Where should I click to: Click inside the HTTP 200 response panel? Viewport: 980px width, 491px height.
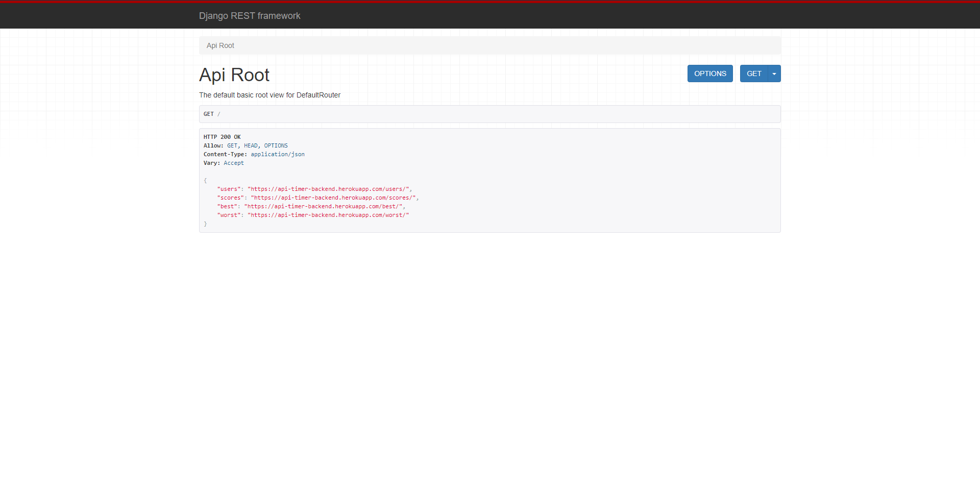click(489, 180)
